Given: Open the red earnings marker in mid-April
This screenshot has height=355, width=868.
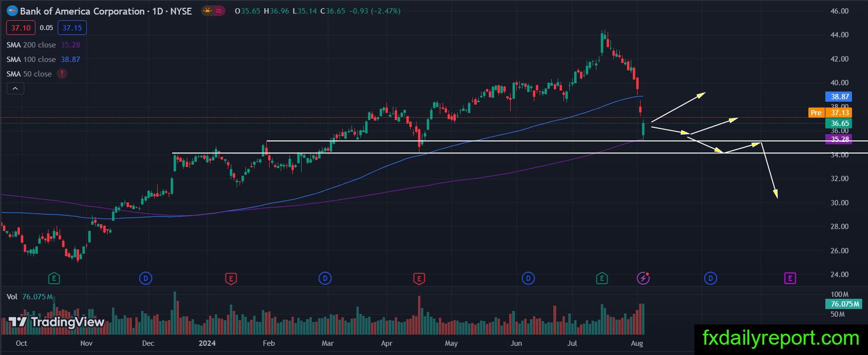Looking at the screenshot, I should pos(419,278).
